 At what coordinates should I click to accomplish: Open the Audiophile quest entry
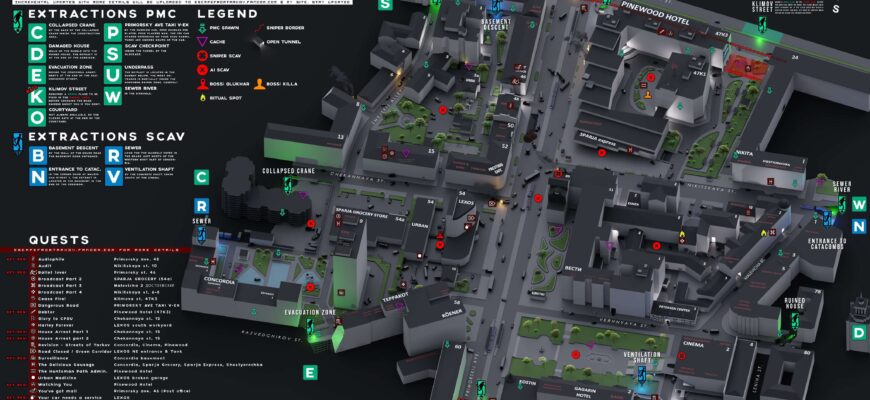coord(52,257)
